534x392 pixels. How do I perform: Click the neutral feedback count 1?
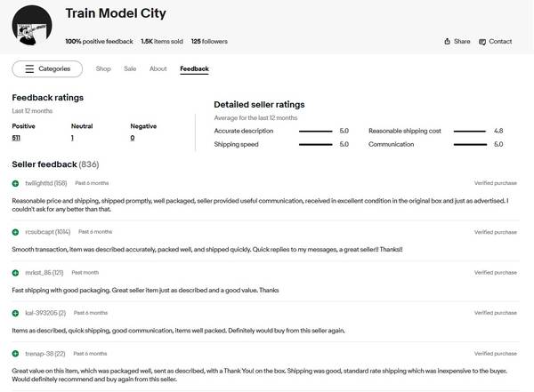pyautogui.click(x=72, y=138)
